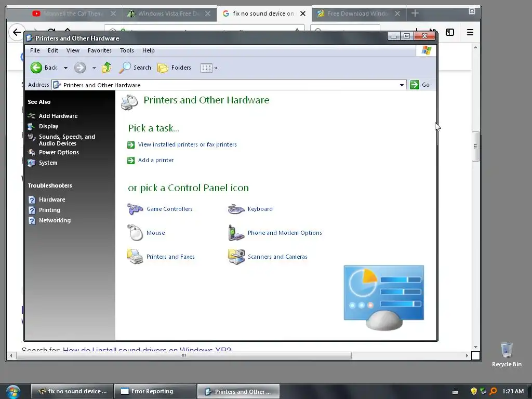
Task: Click arrow icon beside Add a printer
Action: (x=131, y=161)
